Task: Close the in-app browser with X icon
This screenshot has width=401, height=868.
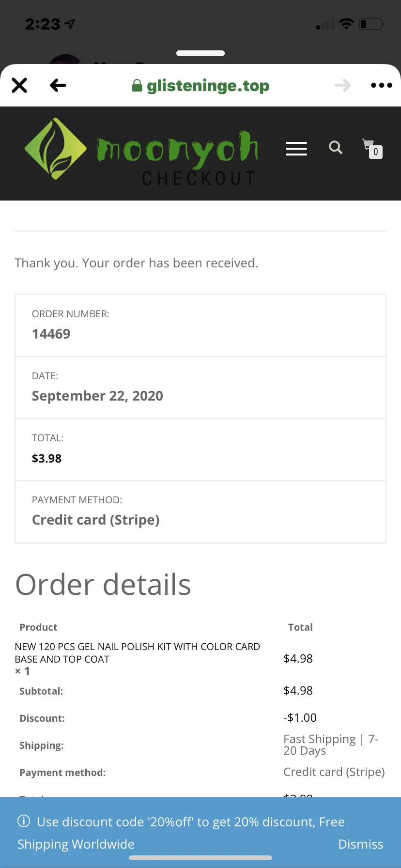Action: click(x=19, y=85)
